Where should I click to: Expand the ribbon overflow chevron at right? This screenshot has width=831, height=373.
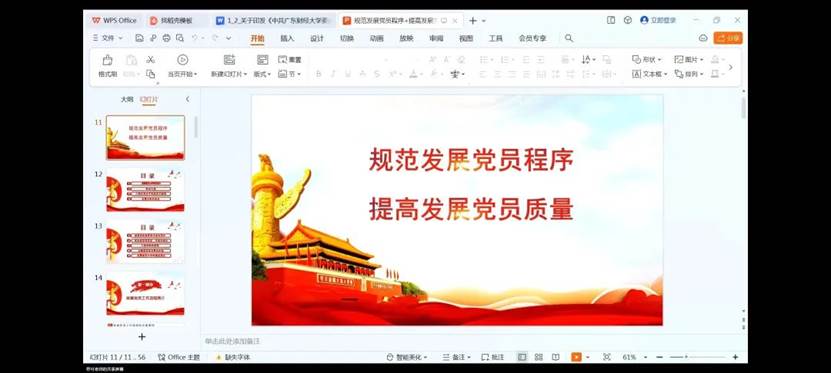click(x=731, y=67)
